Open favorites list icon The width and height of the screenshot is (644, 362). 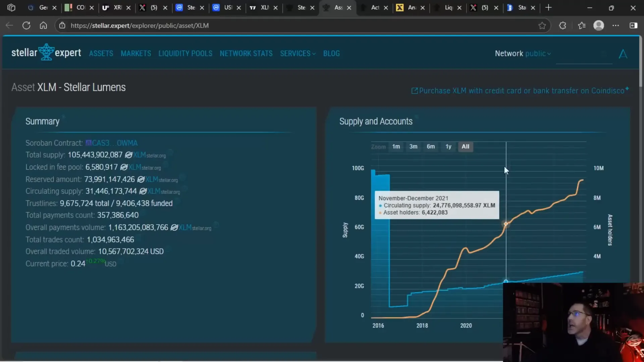582,25
